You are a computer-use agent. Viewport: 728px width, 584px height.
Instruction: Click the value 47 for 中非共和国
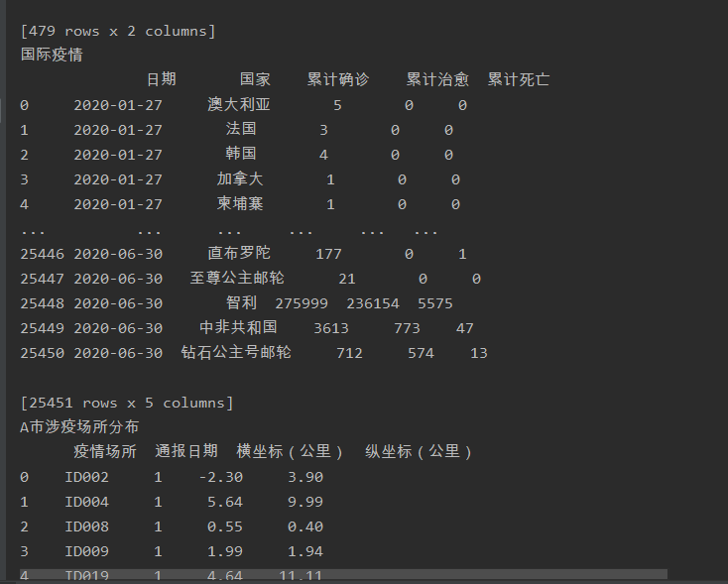point(465,328)
